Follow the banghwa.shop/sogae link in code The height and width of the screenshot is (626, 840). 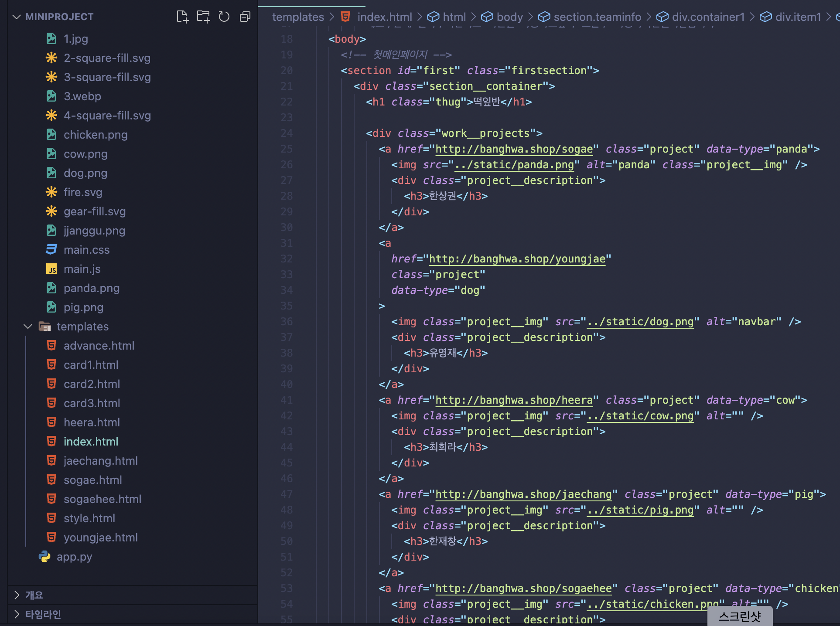(x=514, y=149)
